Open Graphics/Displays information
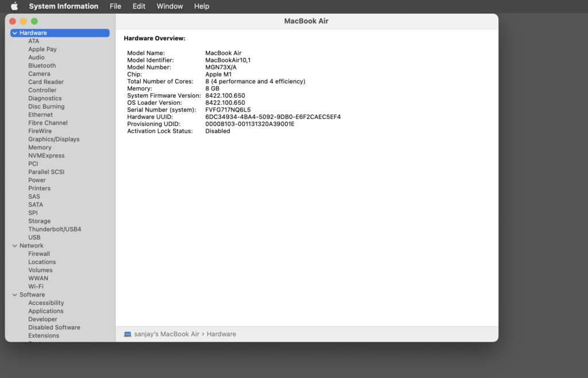This screenshot has width=588, height=378. [54, 140]
